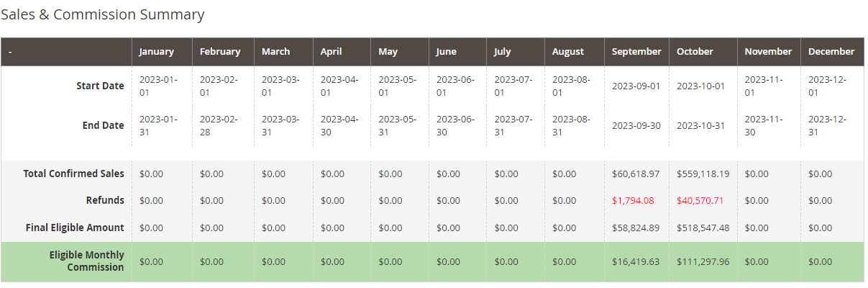Click the Start Date row label
The image size is (868, 288).
[x=100, y=86]
